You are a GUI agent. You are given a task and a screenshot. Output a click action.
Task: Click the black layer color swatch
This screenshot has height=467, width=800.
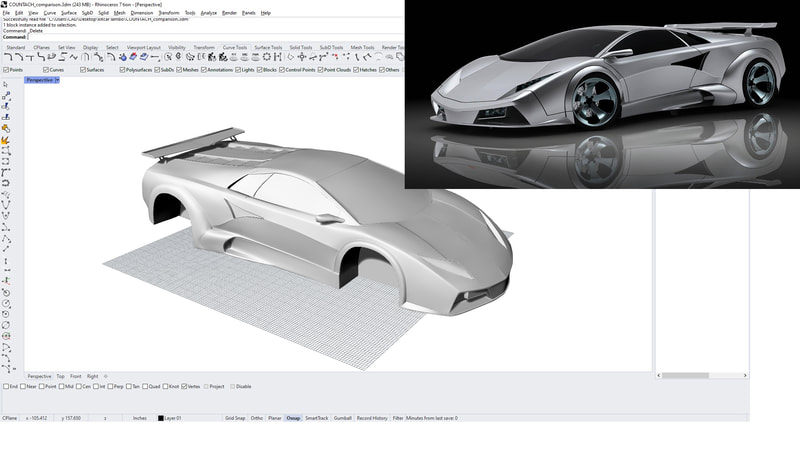161,418
